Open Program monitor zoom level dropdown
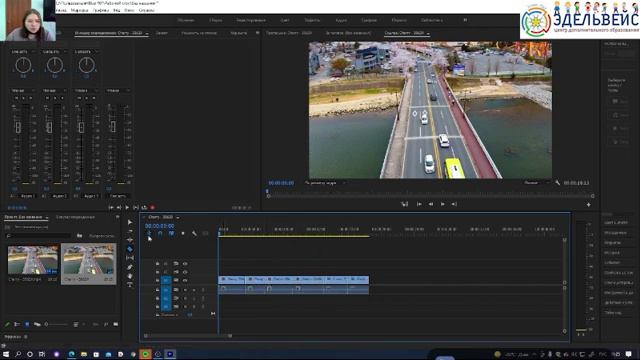The height and width of the screenshot is (360, 640). point(324,183)
